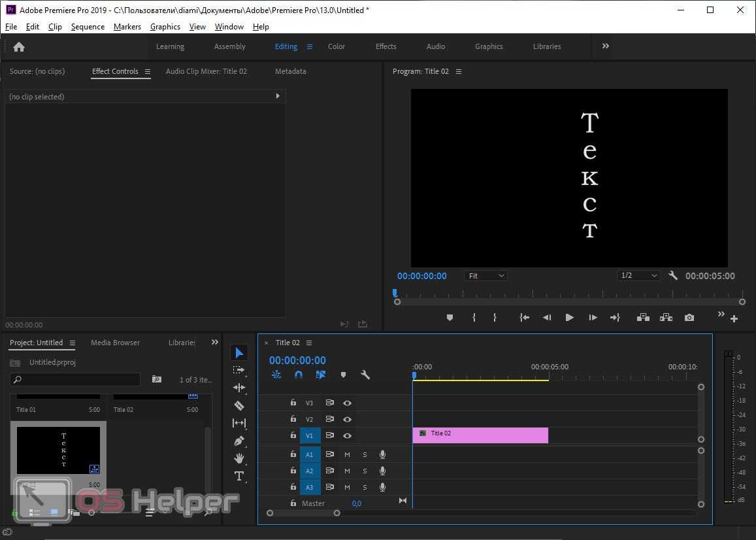Show hidden Project panel tabs chevron
Image resolution: width=756 pixels, height=540 pixels.
214,342
